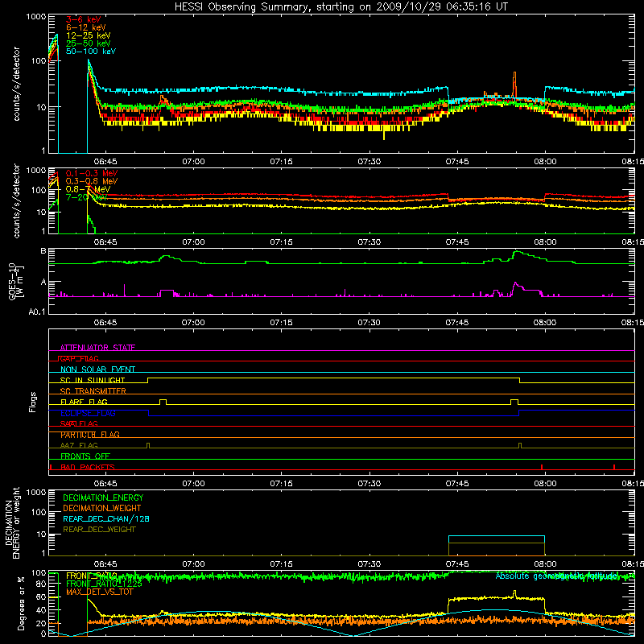Click the NON_SOLAR_EVENT flag label
This screenshot has width=644, height=644.
(x=97, y=369)
